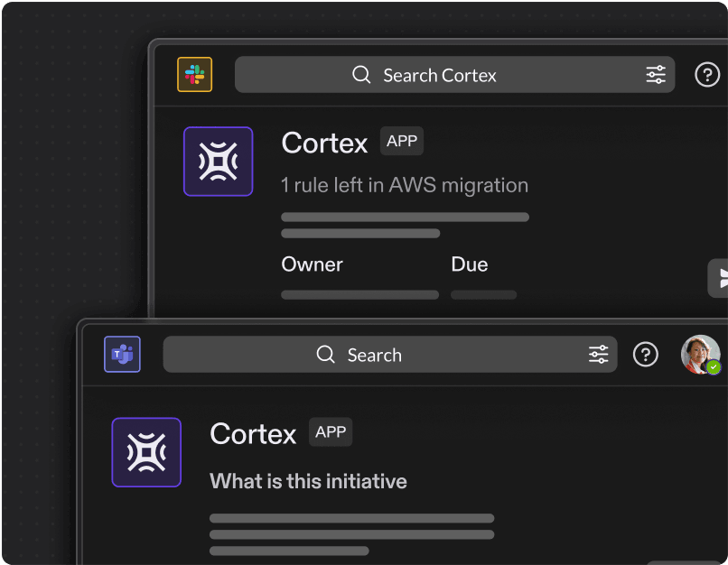The height and width of the screenshot is (565, 728).
Task: Click the Slack logo icon
Action: click(194, 75)
